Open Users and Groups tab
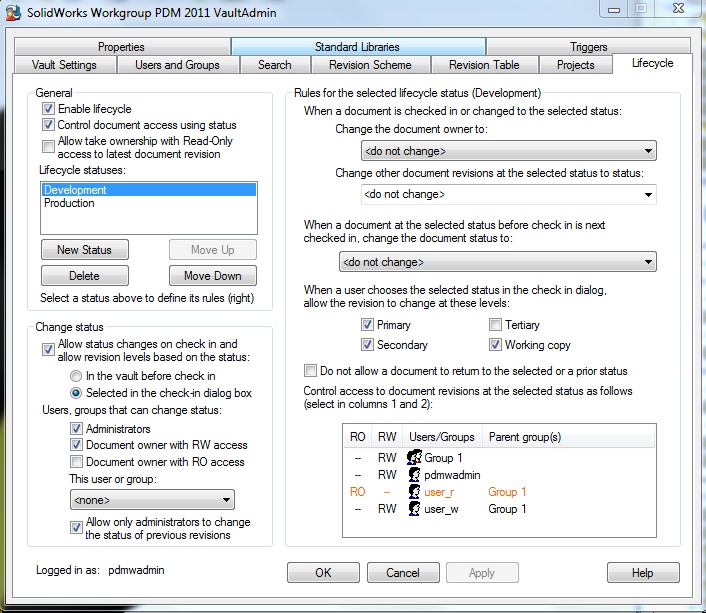 coord(177,65)
